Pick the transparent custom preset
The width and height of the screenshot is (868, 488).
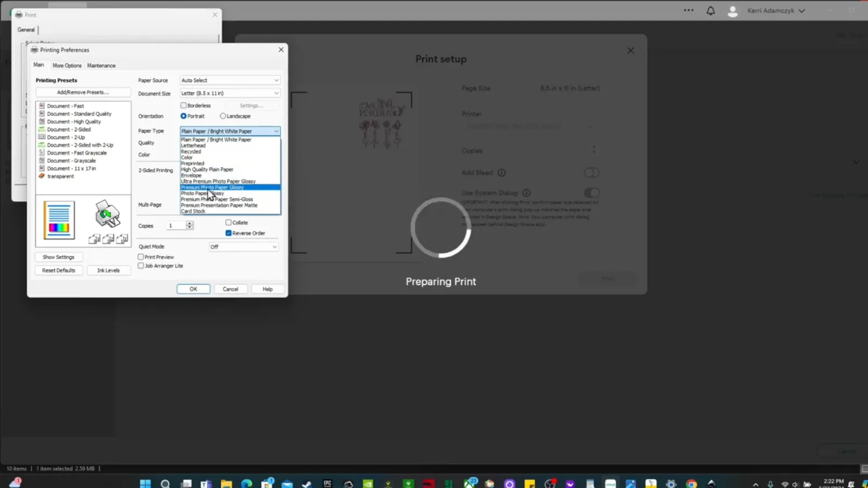pyautogui.click(x=60, y=176)
